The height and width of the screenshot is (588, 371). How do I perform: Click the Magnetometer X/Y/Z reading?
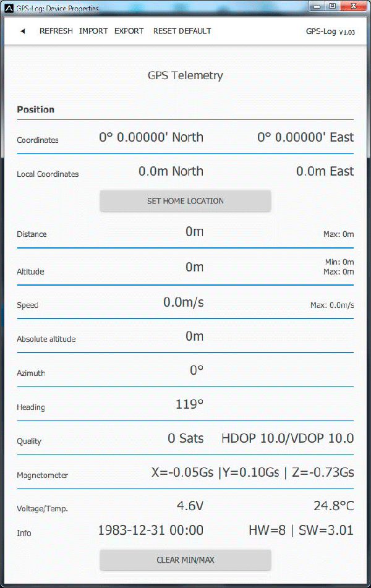(x=252, y=473)
